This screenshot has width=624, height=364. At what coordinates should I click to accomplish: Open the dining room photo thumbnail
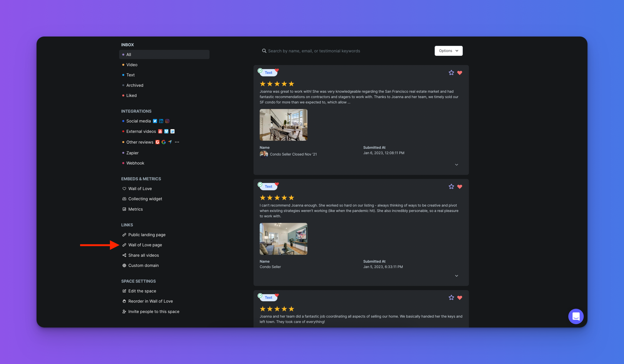(284, 125)
